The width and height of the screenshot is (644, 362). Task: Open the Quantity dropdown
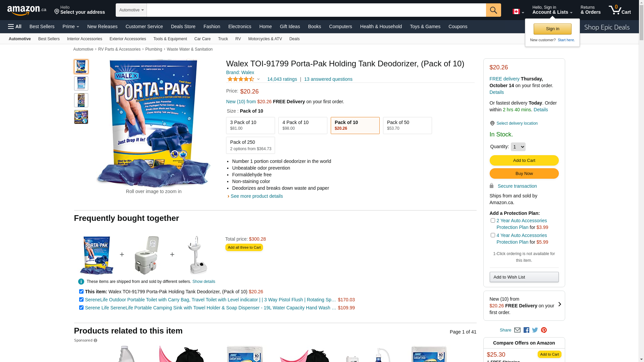coord(518,147)
